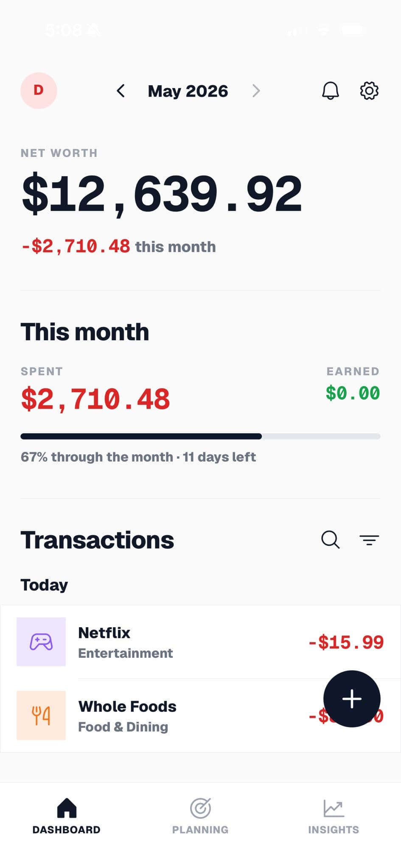Open the Netflix transaction row
The height and width of the screenshot is (868, 401).
click(200, 642)
